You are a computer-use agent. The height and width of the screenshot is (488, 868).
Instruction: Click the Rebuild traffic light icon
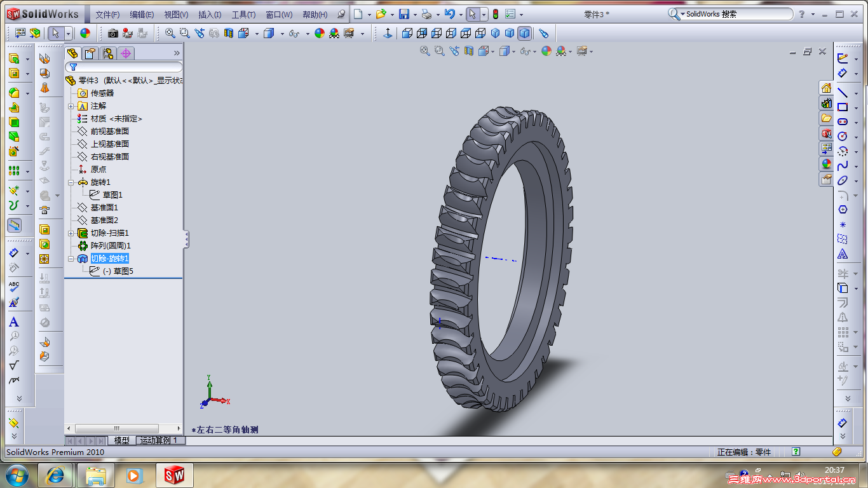496,14
